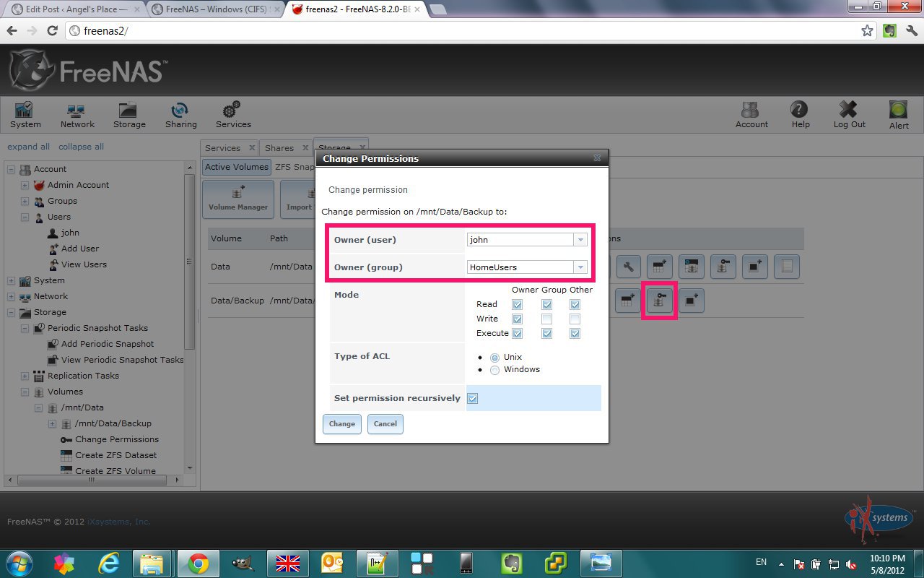Image resolution: width=924 pixels, height=578 pixels.
Task: Collapse the Users tree node
Action: tap(25, 217)
